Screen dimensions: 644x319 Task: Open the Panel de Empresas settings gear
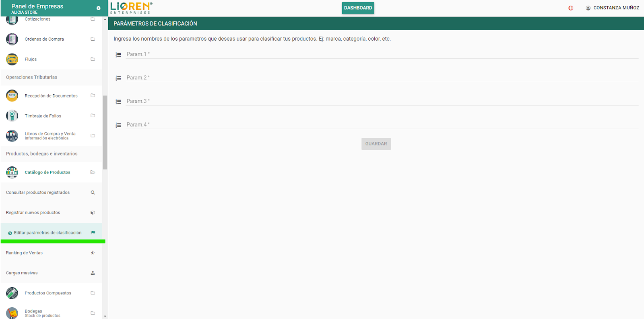[x=99, y=8]
